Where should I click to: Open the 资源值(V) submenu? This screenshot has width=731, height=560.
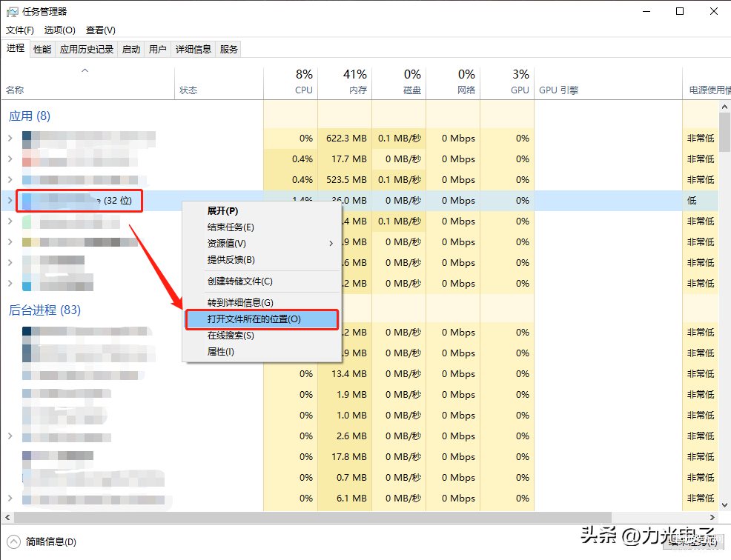click(x=262, y=243)
